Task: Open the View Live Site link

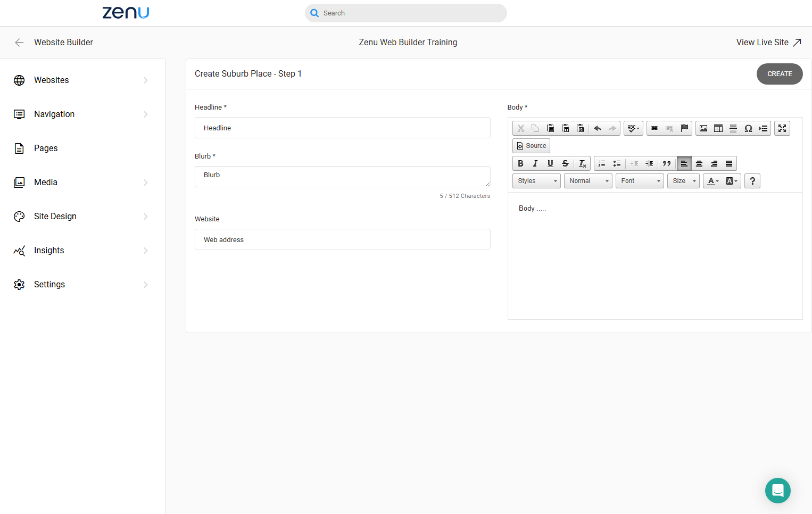Action: point(769,43)
